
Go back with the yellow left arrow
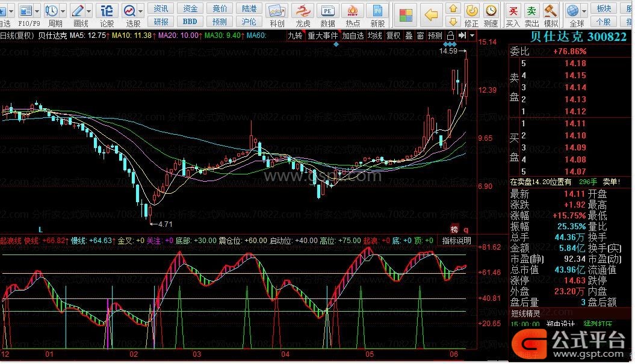click(431, 15)
